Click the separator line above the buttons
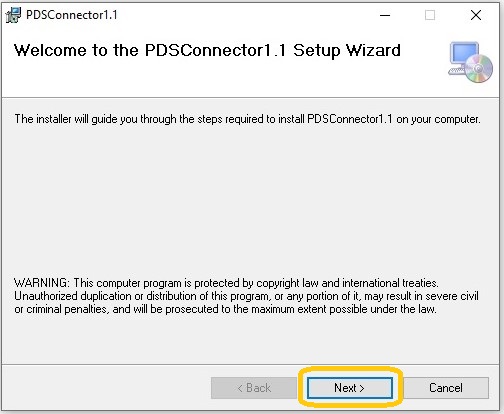 [x=251, y=364]
